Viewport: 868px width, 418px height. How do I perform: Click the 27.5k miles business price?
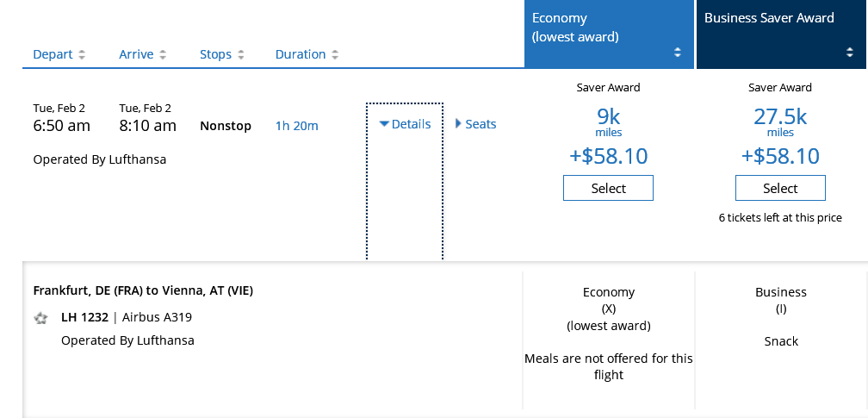pos(780,120)
